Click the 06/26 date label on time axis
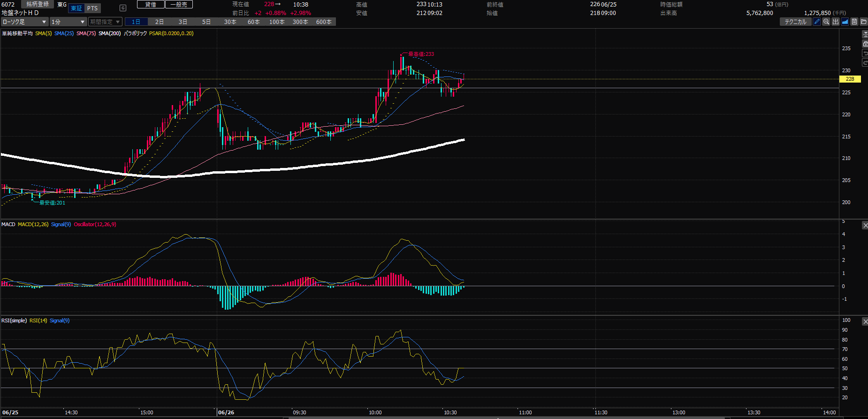The height and width of the screenshot is (419, 868). [x=226, y=412]
